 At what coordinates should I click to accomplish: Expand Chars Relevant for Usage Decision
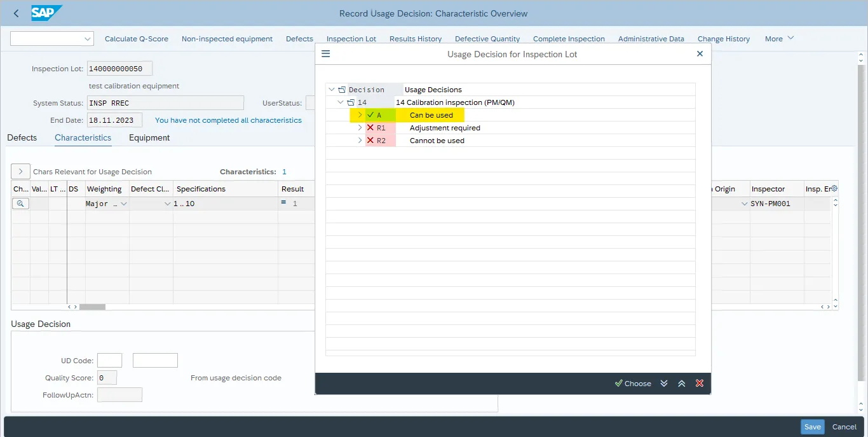(x=20, y=172)
